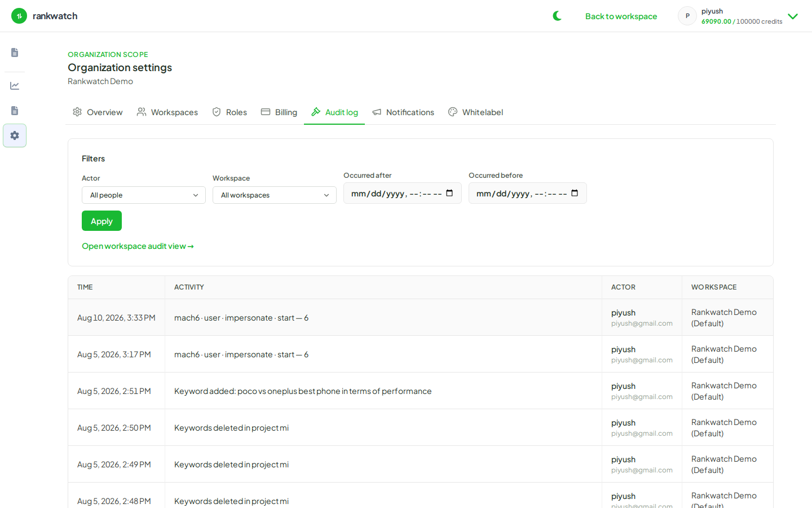Select the Aug 5, 2026, 2:49 PM timestamp
The height and width of the screenshot is (508, 812).
pyautogui.click(x=114, y=465)
